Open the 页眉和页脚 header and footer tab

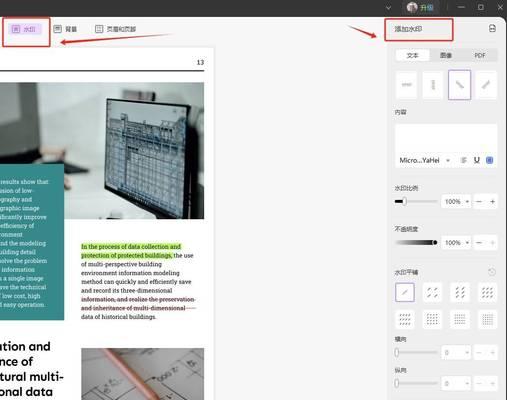click(115, 29)
